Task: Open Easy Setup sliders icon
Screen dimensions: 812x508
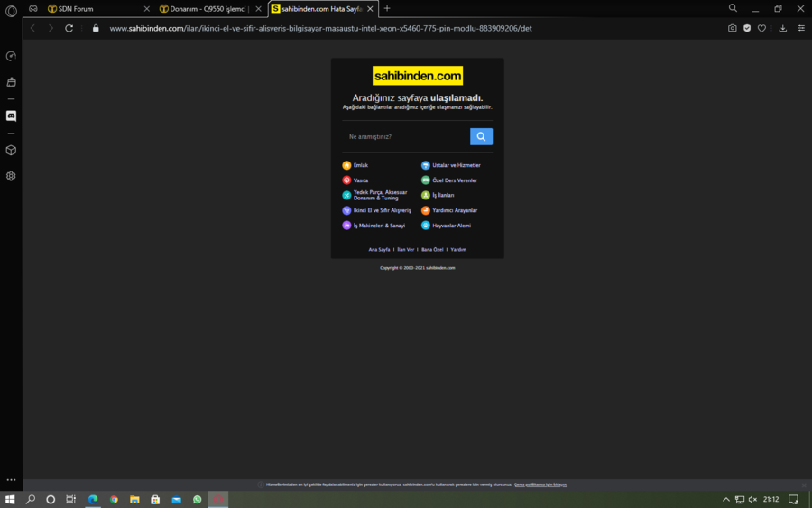Action: (800, 29)
